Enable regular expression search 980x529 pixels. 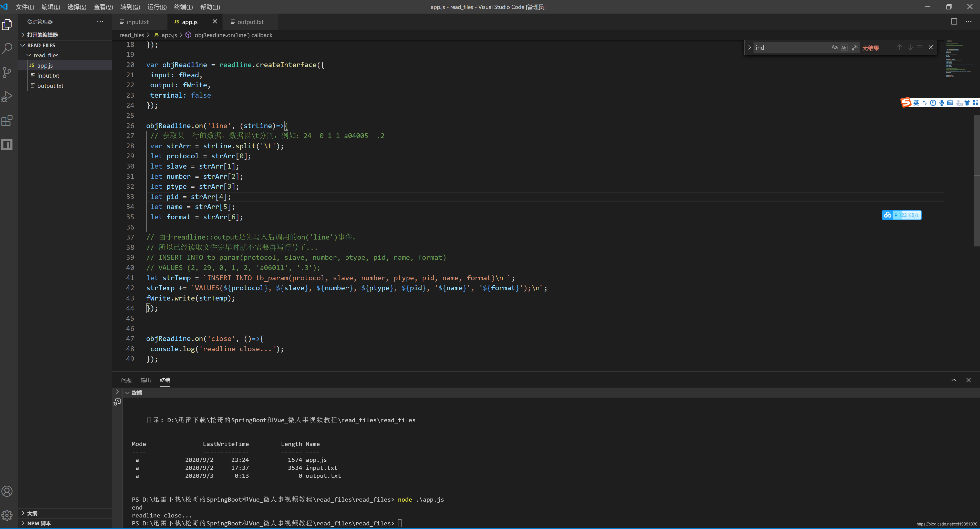click(854, 47)
